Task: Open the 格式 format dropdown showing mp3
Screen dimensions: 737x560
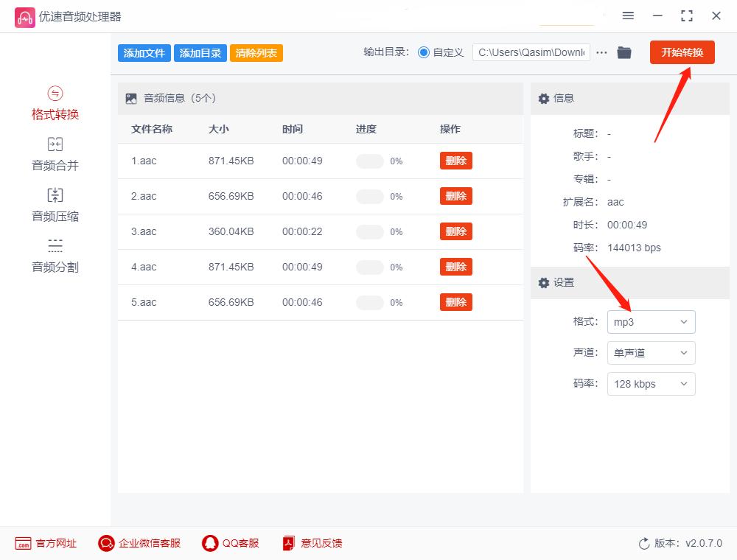Action: coord(651,322)
